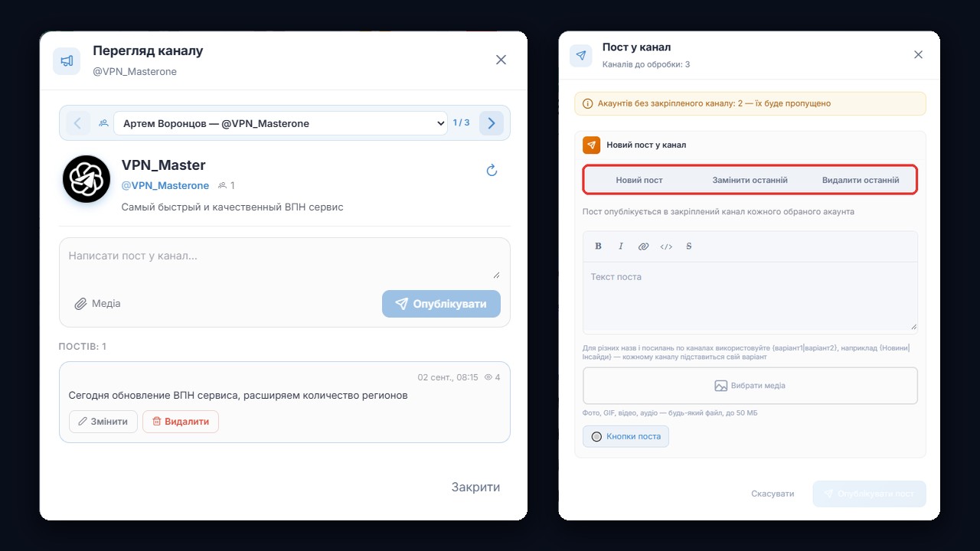Close the Перегляд каналу dialog with X

point(501,60)
